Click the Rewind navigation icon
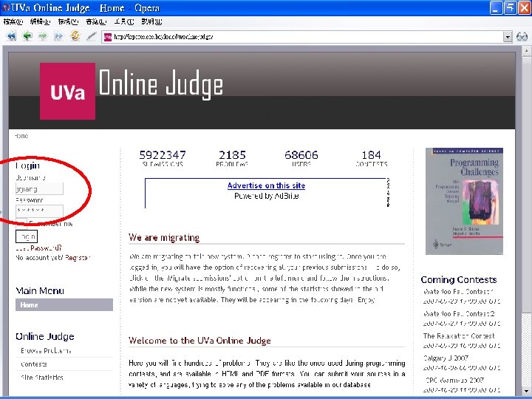 (11, 36)
